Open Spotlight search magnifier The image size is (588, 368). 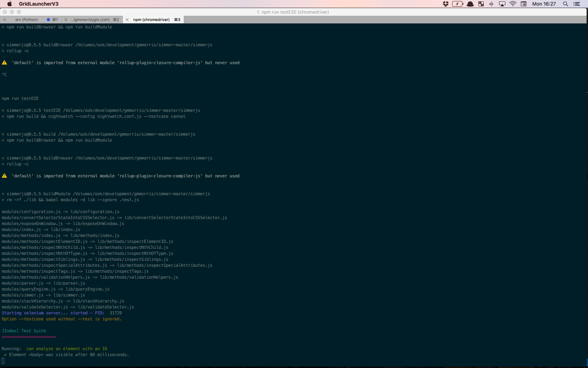tap(566, 4)
